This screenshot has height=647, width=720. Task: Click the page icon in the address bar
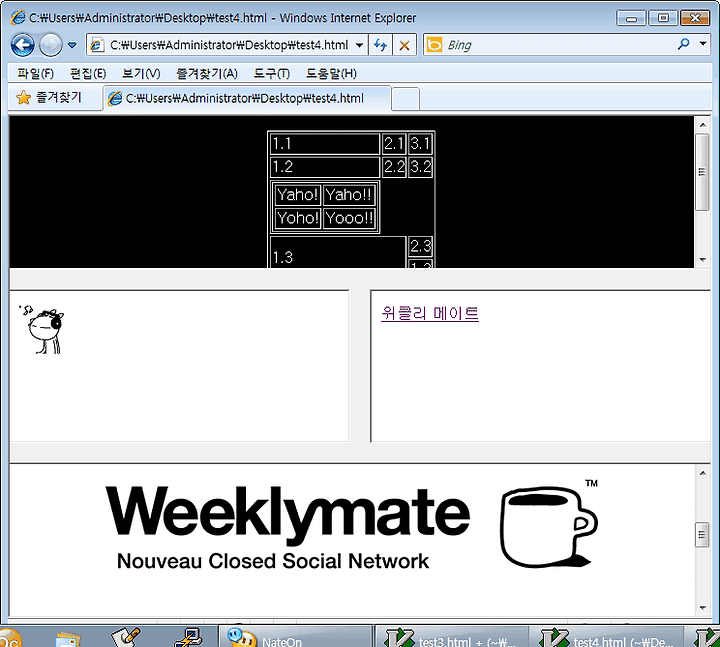point(97,45)
